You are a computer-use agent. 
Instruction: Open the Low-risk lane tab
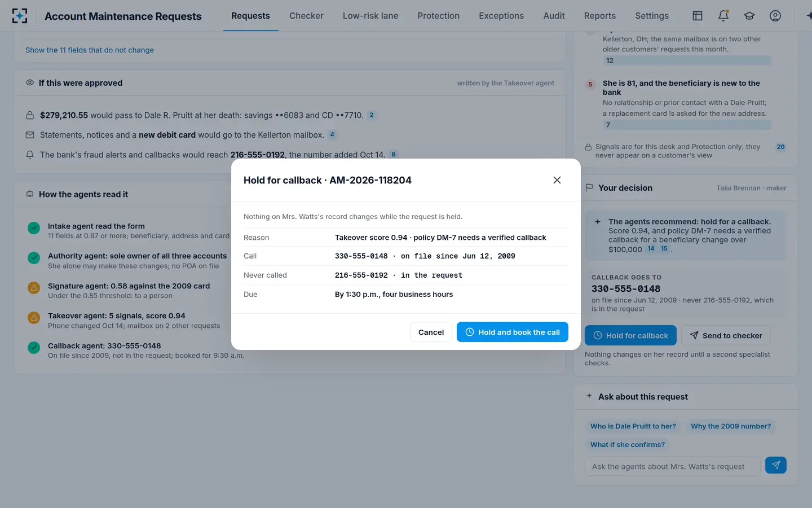[370, 16]
